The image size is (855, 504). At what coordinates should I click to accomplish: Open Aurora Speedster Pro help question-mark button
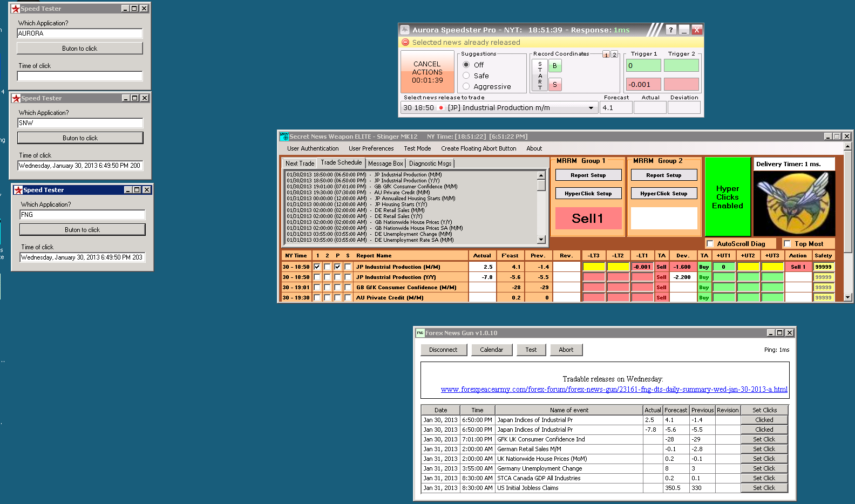click(x=670, y=30)
